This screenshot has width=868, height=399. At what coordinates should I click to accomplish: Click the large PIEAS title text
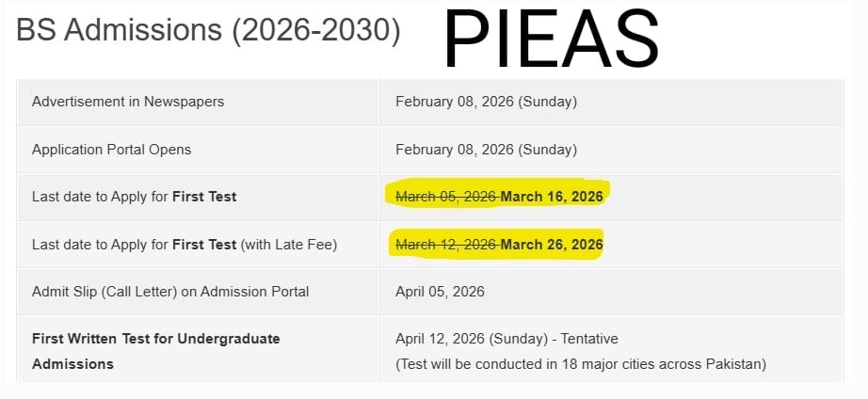coord(551,40)
